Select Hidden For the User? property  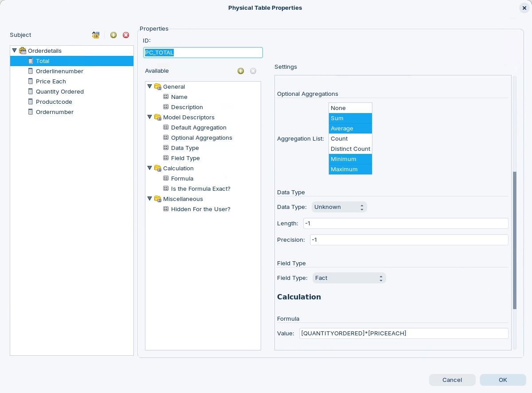[x=200, y=209]
